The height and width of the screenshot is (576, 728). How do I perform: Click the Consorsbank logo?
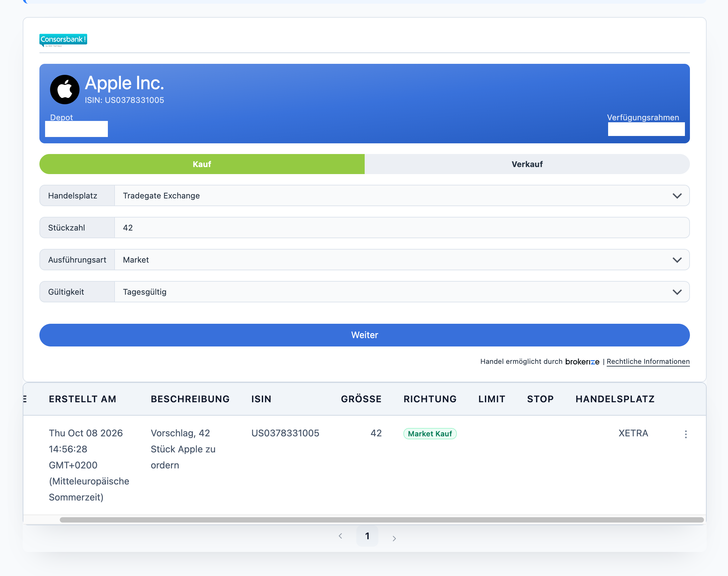click(x=63, y=40)
